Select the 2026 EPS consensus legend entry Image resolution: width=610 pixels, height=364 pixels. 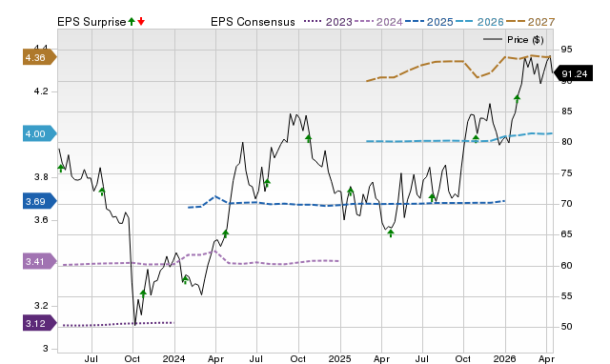[479, 22]
